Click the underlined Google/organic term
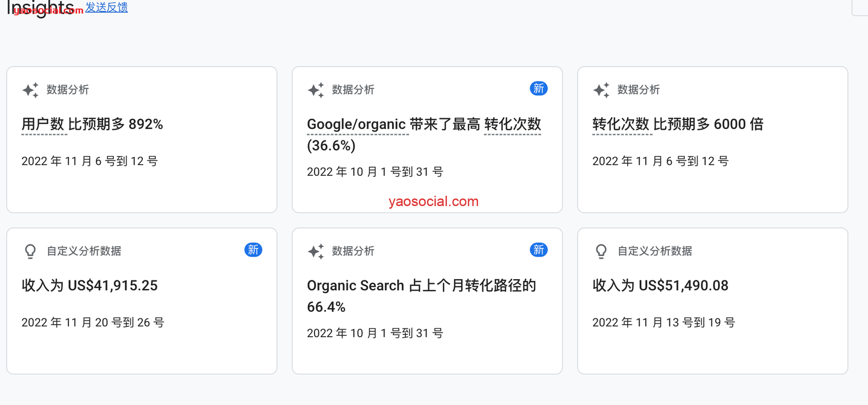 tap(356, 124)
